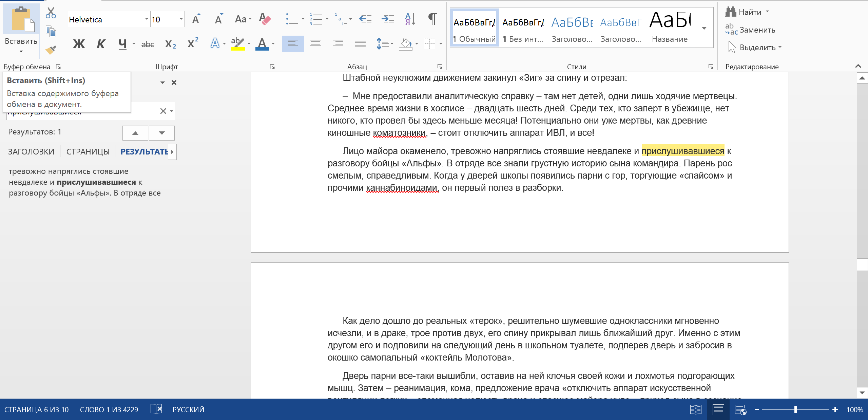Open numbered list dropdown
This screenshot has height=420, width=868.
327,19
